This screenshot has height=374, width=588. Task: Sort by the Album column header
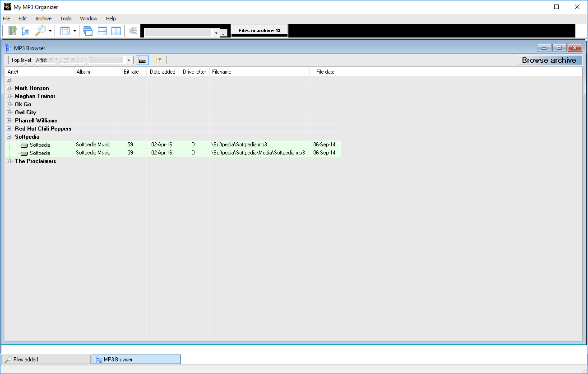(95, 72)
